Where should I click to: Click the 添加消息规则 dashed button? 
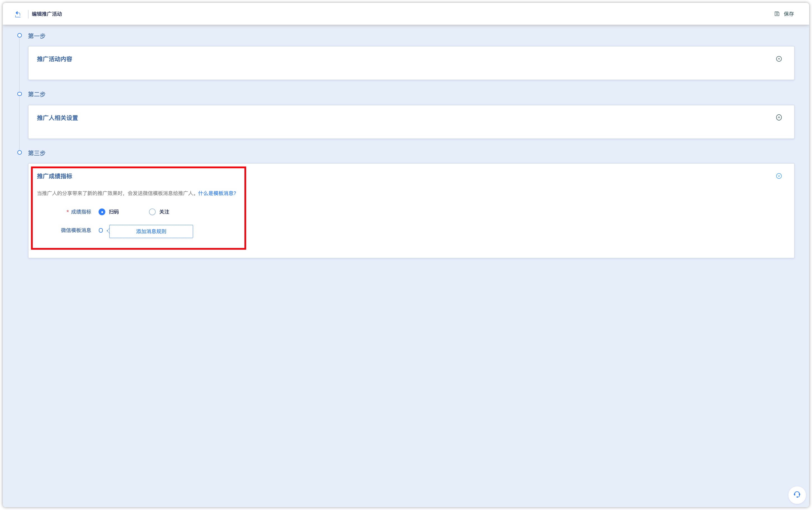click(151, 231)
